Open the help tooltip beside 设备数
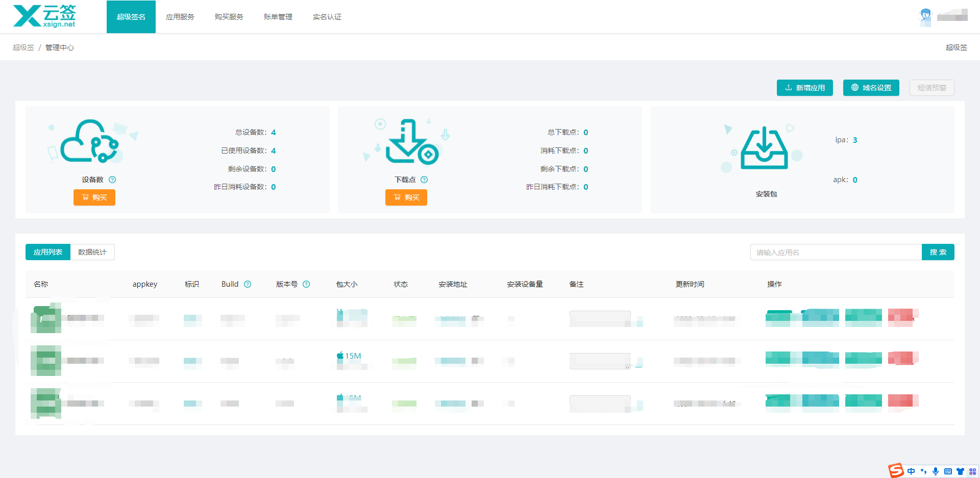The width and height of the screenshot is (980, 478). click(x=113, y=180)
